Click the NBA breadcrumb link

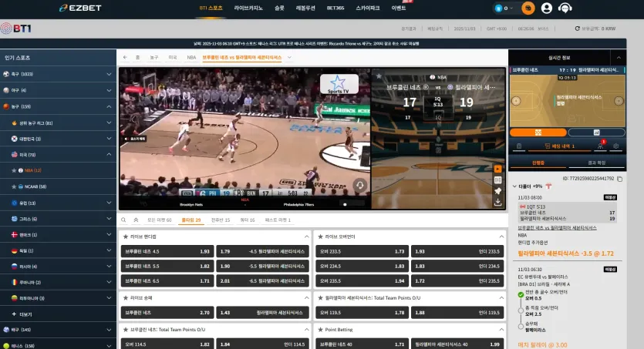[x=191, y=58]
